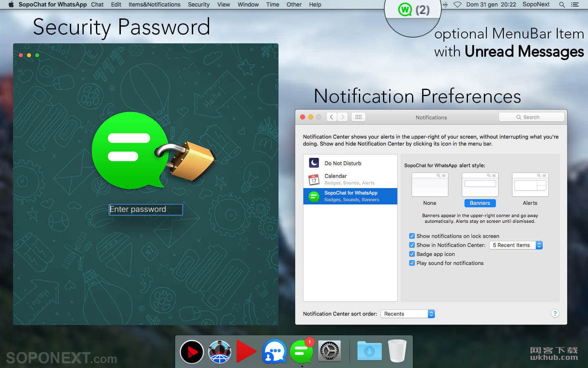Click the Search field in Notifications window
The width and height of the screenshot is (588, 368).
[x=531, y=117]
